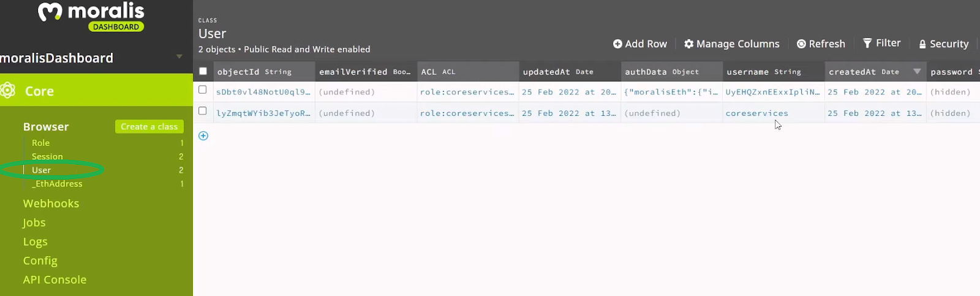Click the authData column header
The width and height of the screenshot is (980, 296).
672,72
